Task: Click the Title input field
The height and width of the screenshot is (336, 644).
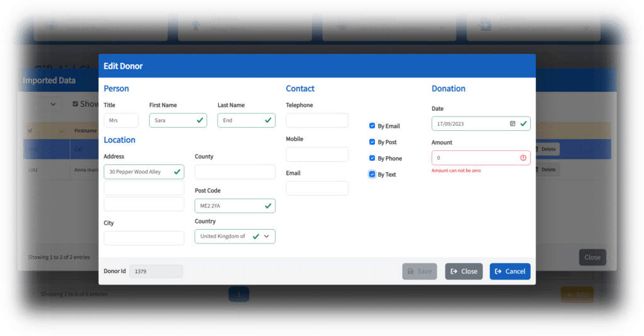Action: [x=121, y=120]
